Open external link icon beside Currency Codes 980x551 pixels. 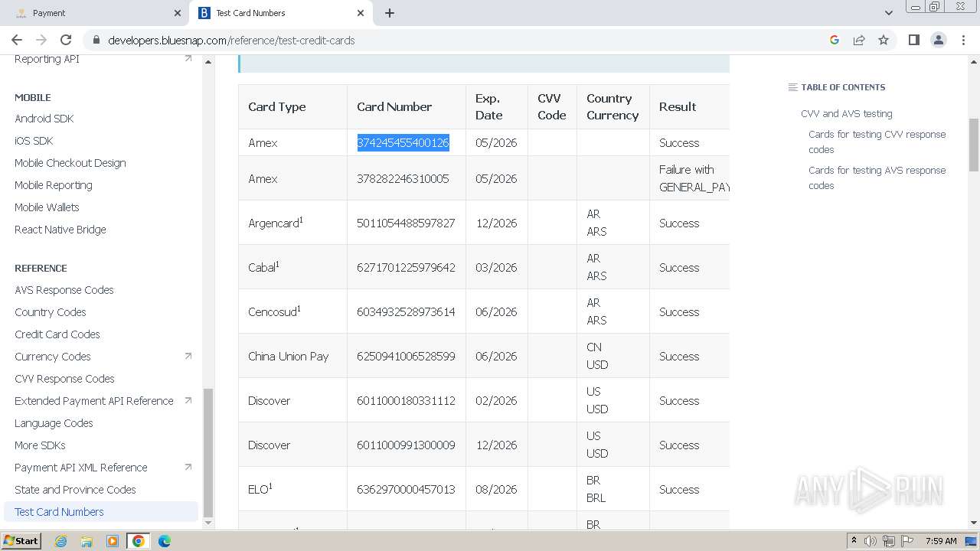point(188,356)
